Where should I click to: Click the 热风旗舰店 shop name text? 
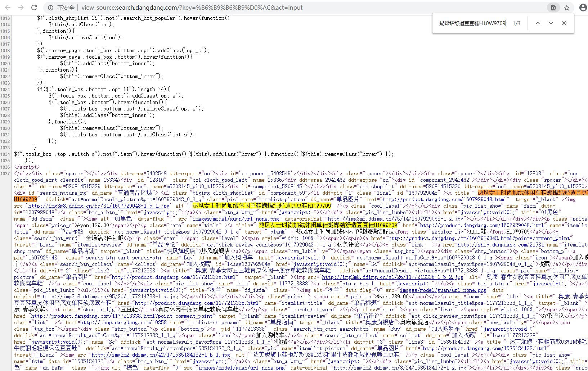click(215, 251)
